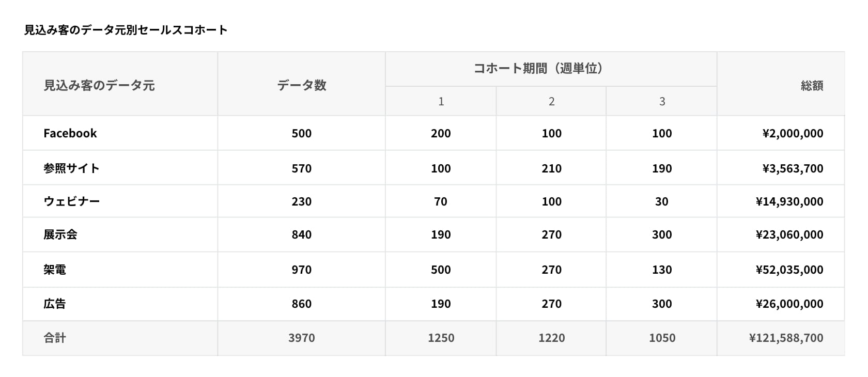Click the データ数 column header
868x377 pixels.
tap(301, 85)
